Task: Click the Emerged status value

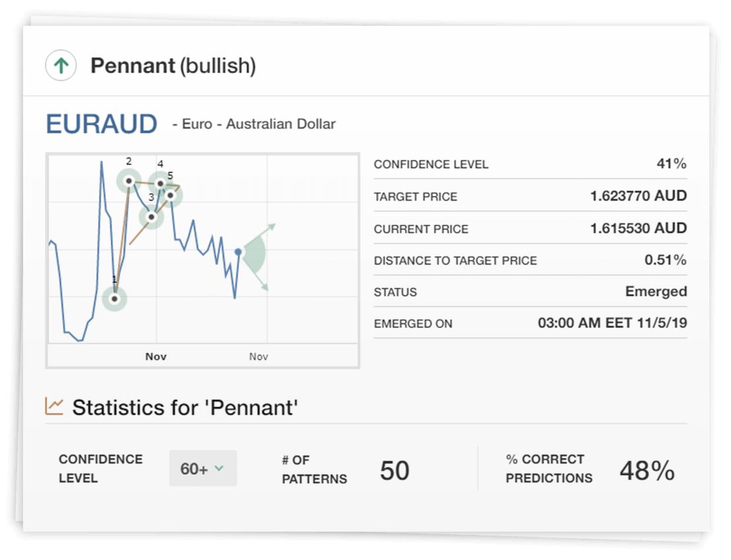Action: [x=656, y=292]
